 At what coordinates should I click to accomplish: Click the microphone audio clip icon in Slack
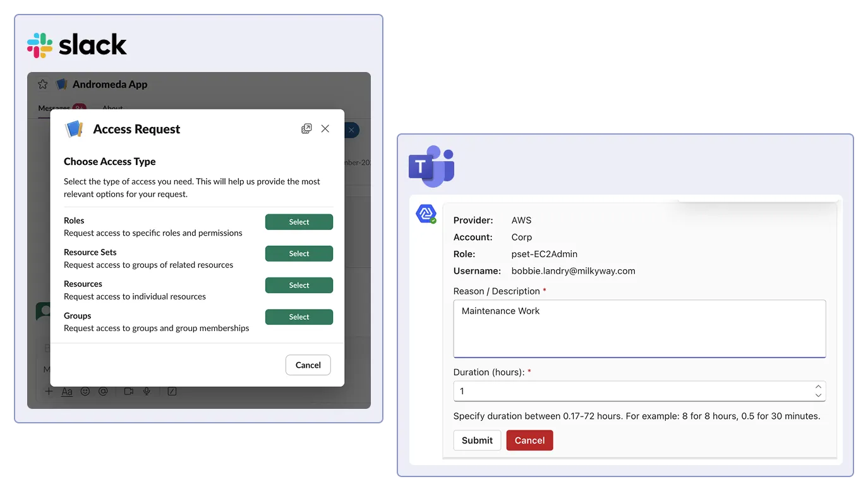tap(147, 391)
